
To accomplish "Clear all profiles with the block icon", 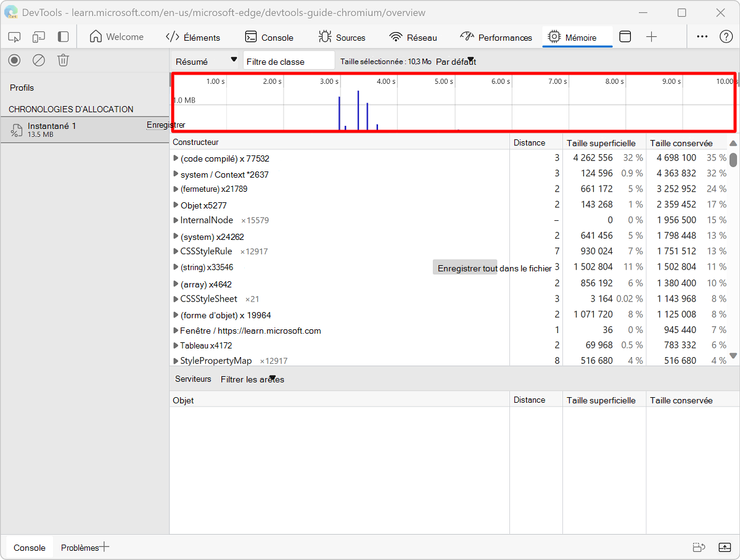I will (x=38, y=60).
